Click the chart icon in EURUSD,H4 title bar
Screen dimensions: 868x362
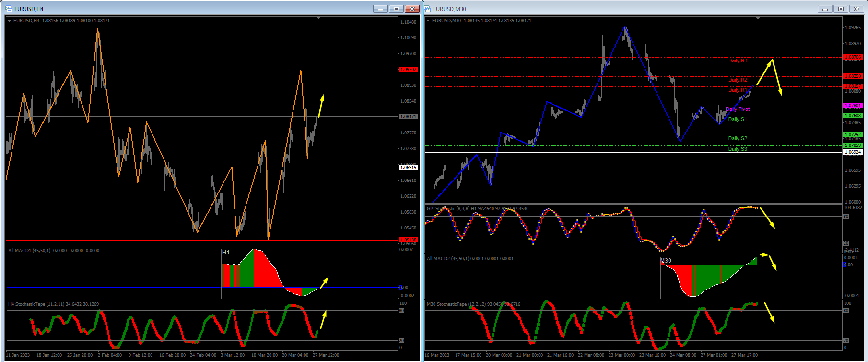pos(9,9)
